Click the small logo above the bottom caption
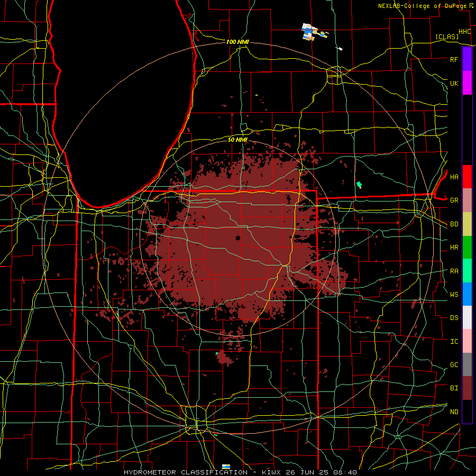Viewport: 476px width, 476px height. [x=226, y=466]
